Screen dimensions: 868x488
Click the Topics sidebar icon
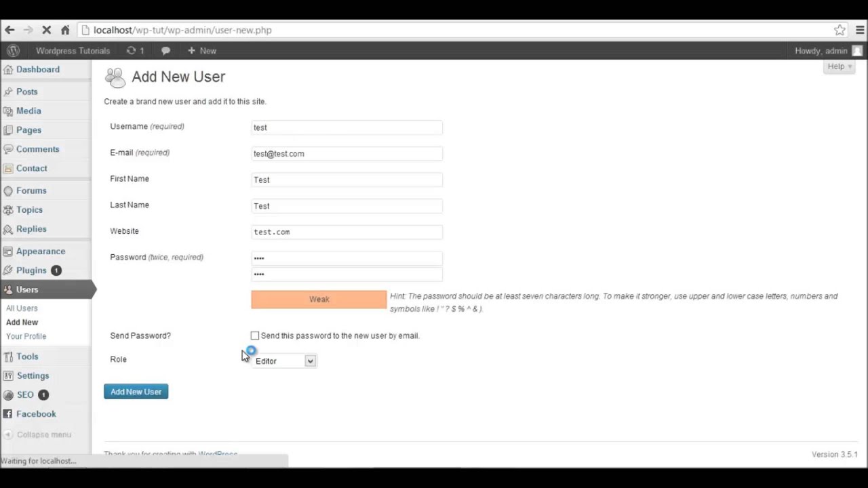[x=7, y=209]
